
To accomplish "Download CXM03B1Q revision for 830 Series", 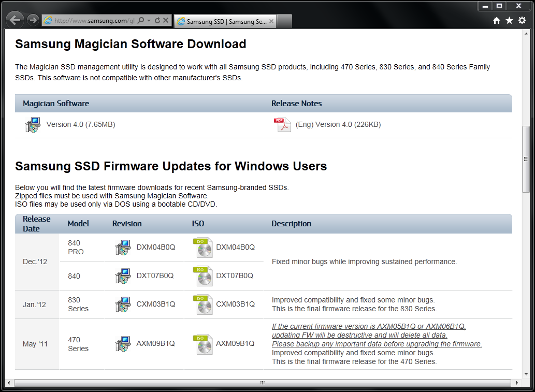I will [x=155, y=304].
